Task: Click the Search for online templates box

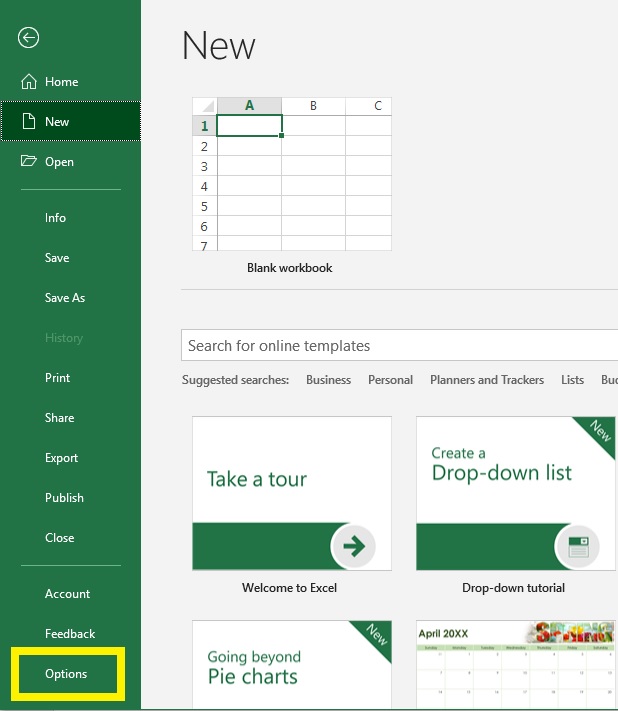Action: pos(399,346)
